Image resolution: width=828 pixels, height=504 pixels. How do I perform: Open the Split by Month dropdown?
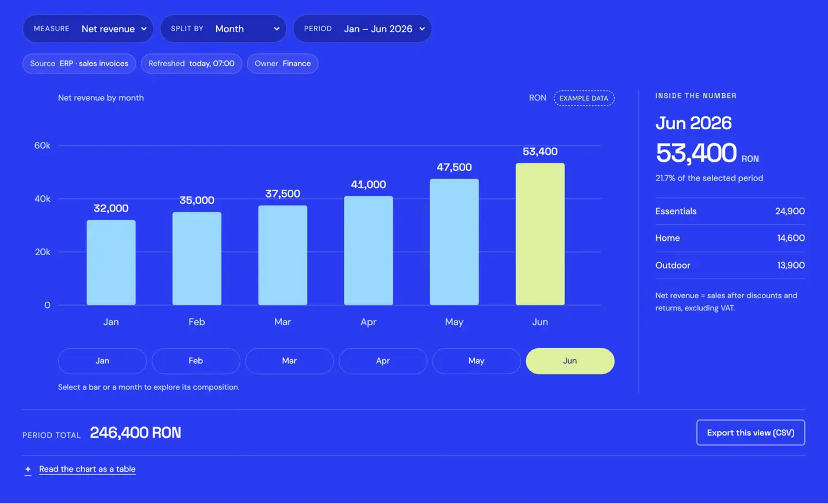point(223,29)
